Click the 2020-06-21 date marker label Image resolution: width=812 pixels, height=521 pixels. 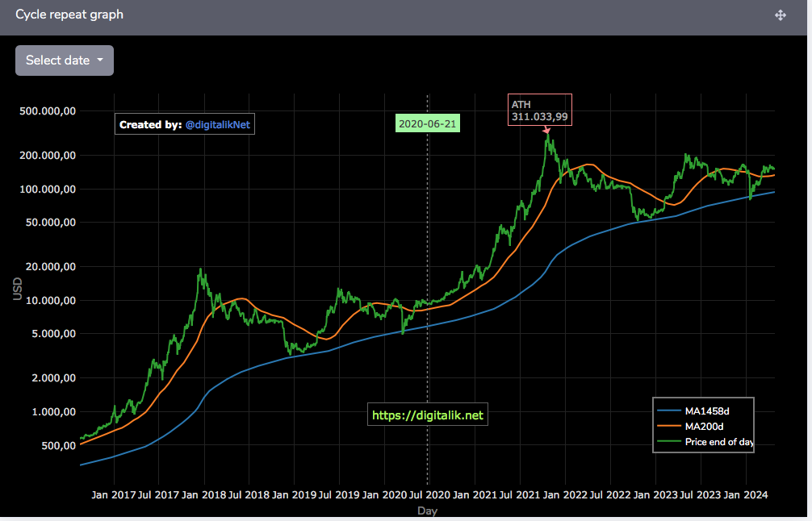coord(427,123)
